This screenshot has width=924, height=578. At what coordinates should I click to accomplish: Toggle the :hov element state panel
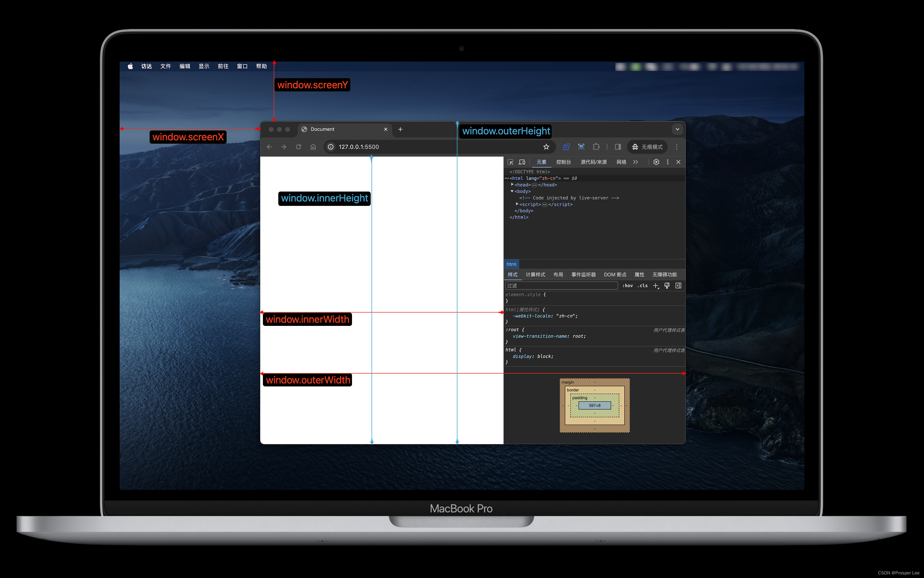tap(628, 286)
